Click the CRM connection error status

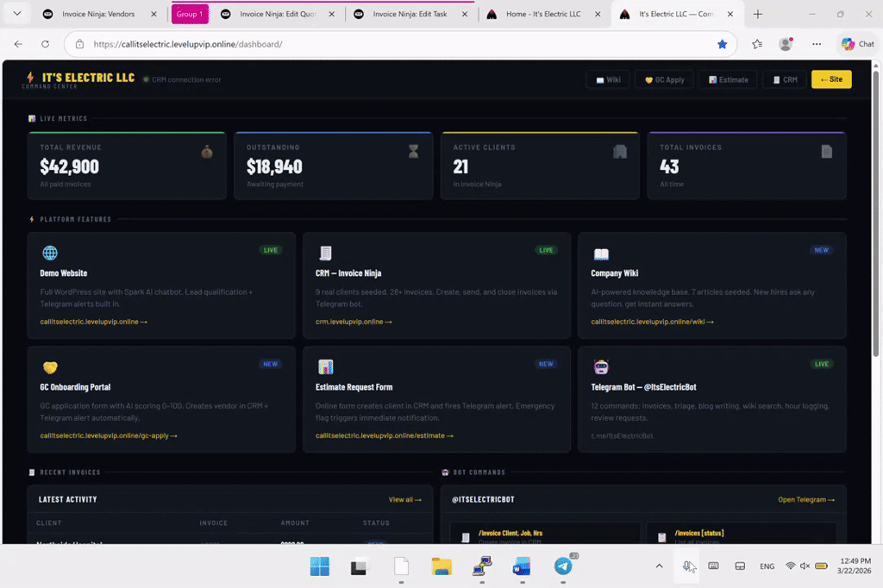[186, 80]
